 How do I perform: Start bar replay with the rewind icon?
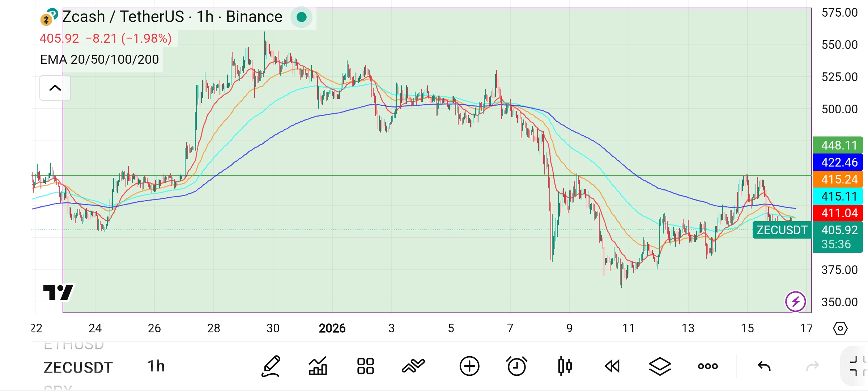pos(612,366)
